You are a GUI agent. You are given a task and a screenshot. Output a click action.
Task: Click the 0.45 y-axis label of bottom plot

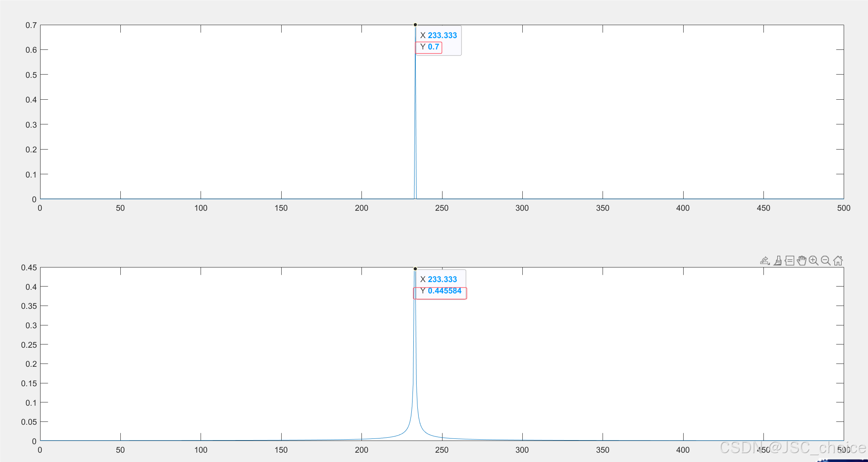pyautogui.click(x=29, y=267)
